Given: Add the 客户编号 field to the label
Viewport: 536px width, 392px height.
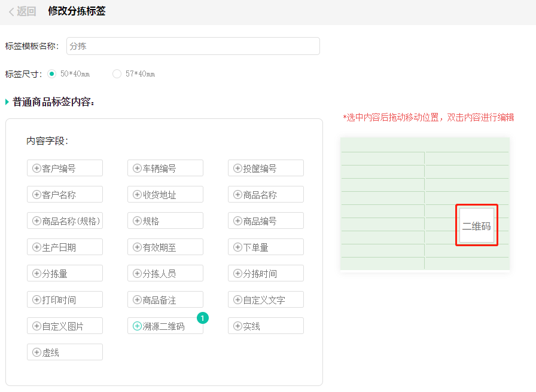Looking at the screenshot, I should click(x=65, y=168).
